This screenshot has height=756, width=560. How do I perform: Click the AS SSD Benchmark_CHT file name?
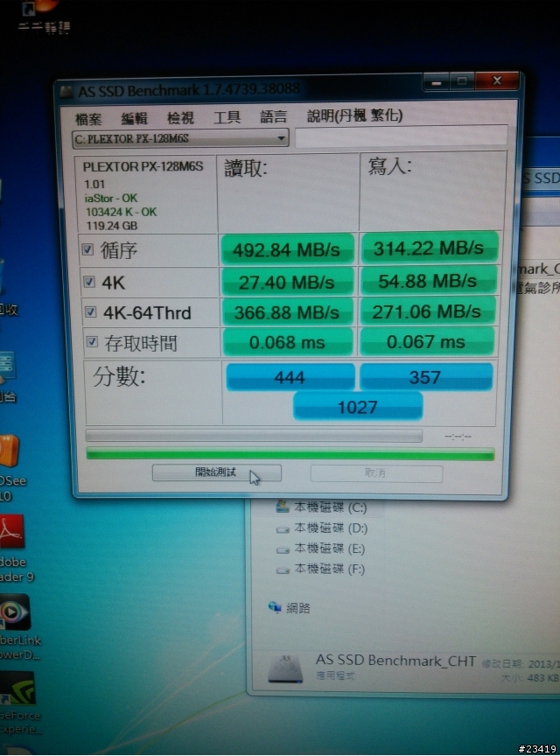(x=395, y=661)
